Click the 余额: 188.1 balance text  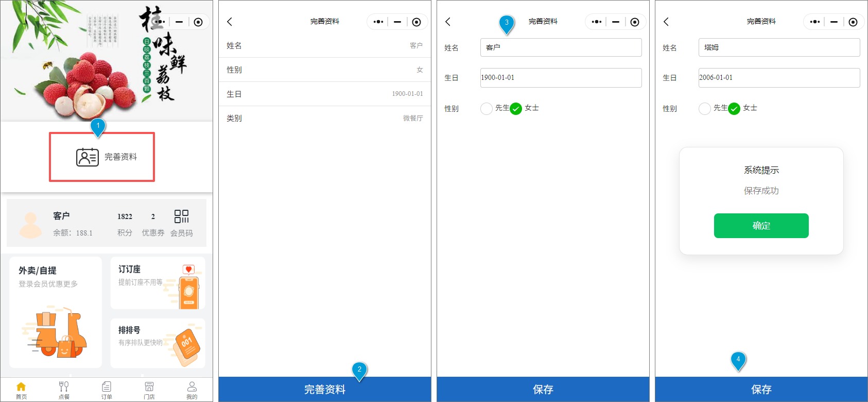73,233
